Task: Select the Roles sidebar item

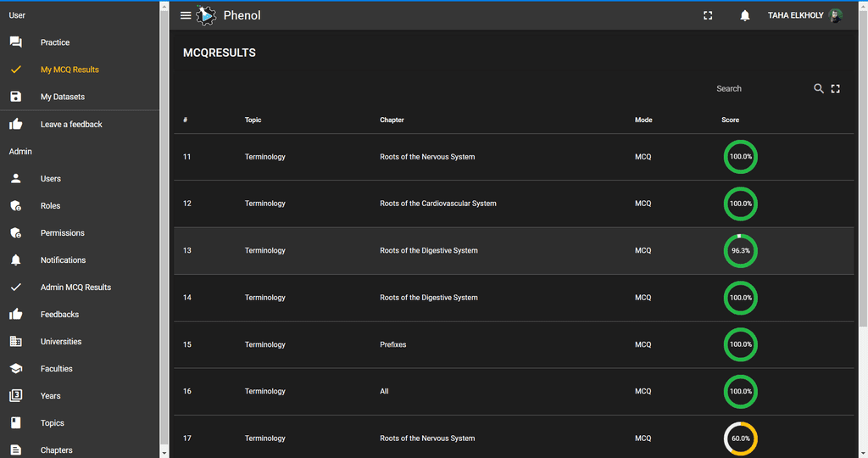Action: click(50, 206)
